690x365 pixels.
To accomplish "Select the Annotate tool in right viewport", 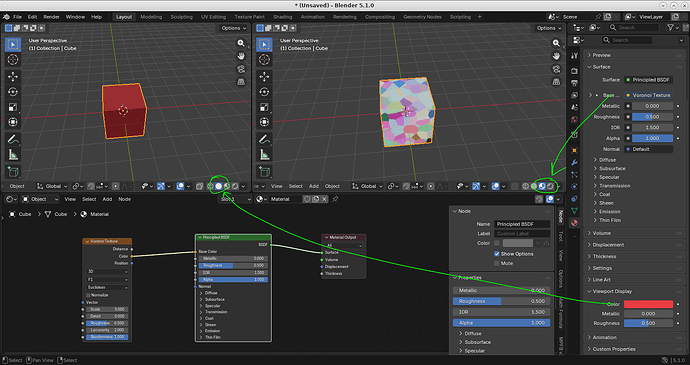I will click(264, 139).
